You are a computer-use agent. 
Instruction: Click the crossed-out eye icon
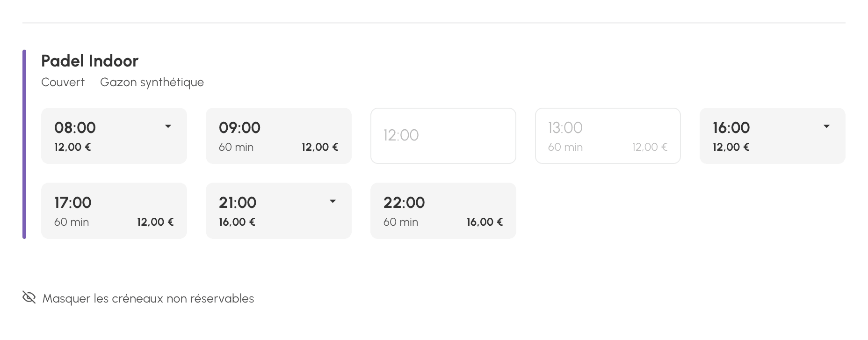[x=29, y=297]
